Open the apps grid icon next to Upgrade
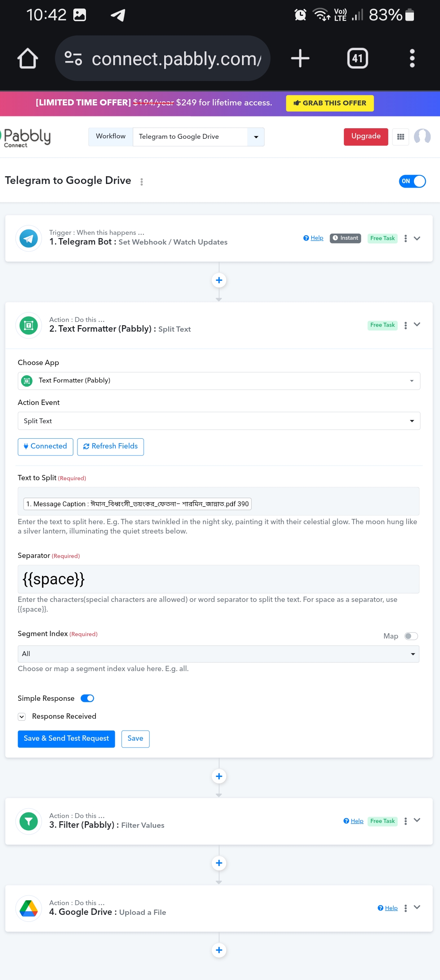Image resolution: width=440 pixels, height=980 pixels. click(400, 137)
